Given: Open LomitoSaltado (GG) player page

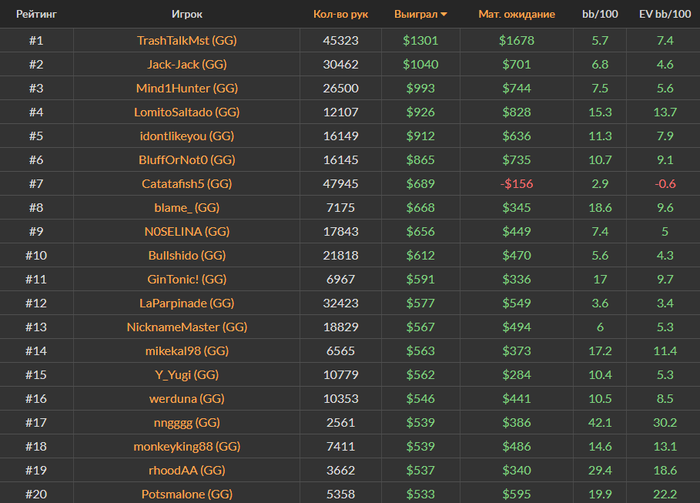Looking at the screenshot, I should pyautogui.click(x=187, y=112).
